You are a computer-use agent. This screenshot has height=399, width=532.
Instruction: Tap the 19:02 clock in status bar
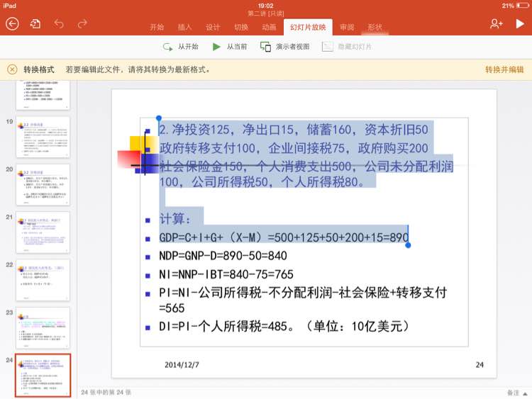(265, 6)
